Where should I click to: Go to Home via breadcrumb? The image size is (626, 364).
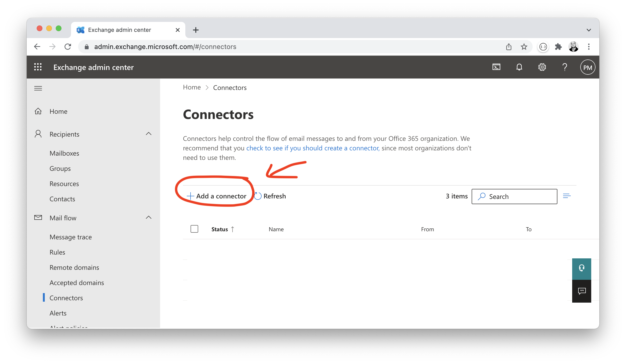point(192,87)
